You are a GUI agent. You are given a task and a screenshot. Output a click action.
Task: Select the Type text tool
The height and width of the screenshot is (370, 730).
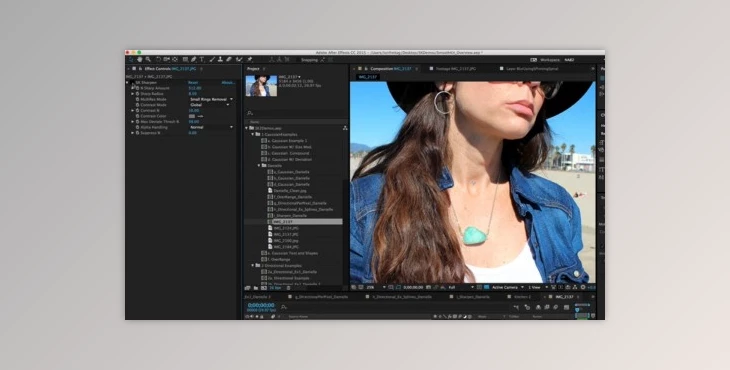point(202,60)
